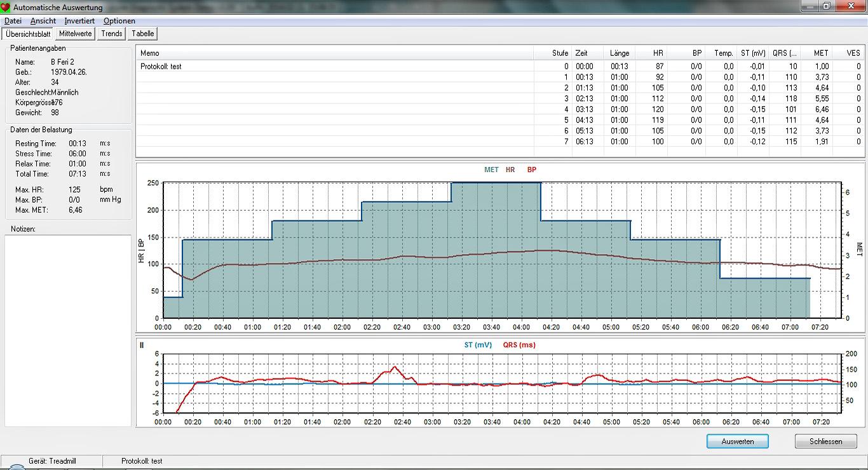The height and width of the screenshot is (470, 868).
Task: Switch to the Trends tab
Action: tap(111, 34)
